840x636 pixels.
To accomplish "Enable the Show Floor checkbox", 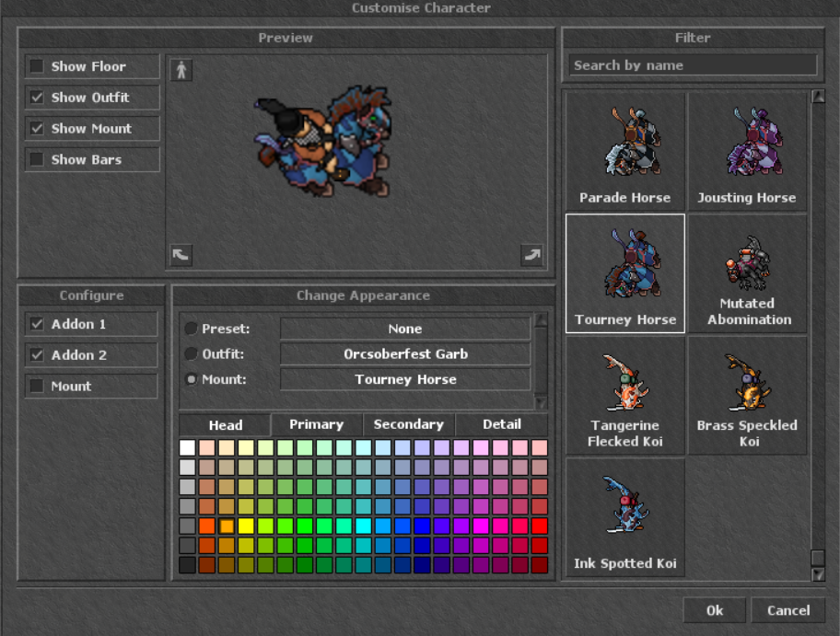I will coord(37,66).
